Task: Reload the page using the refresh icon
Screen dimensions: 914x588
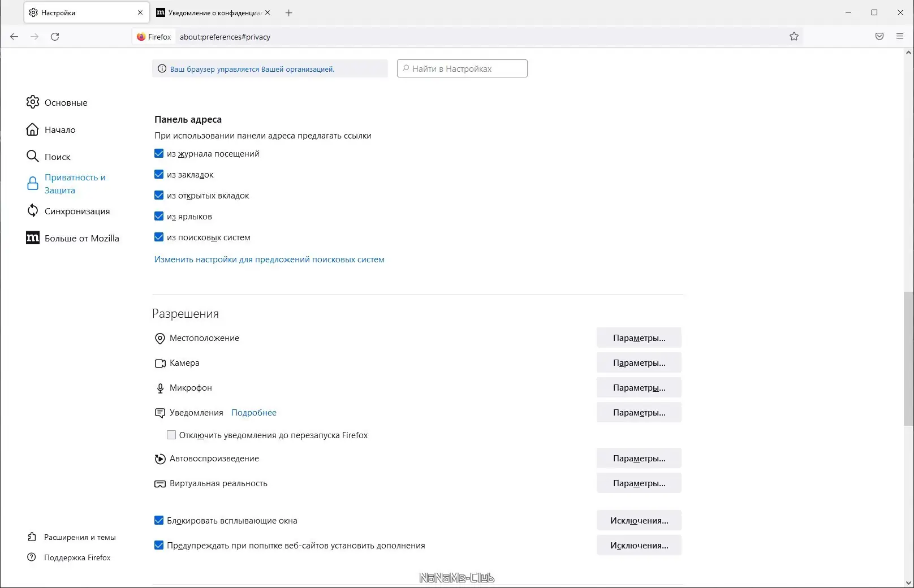Action: (55, 36)
